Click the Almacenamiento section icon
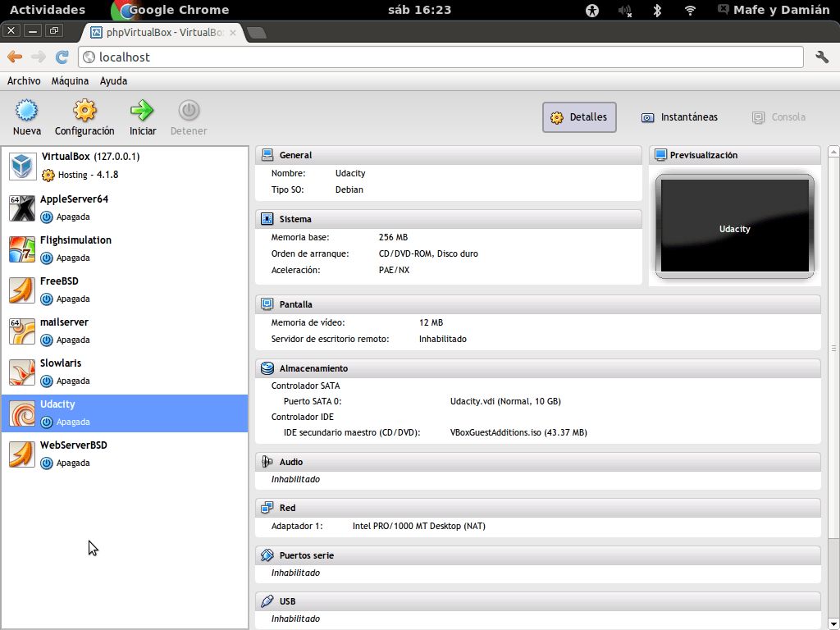 pyautogui.click(x=266, y=367)
